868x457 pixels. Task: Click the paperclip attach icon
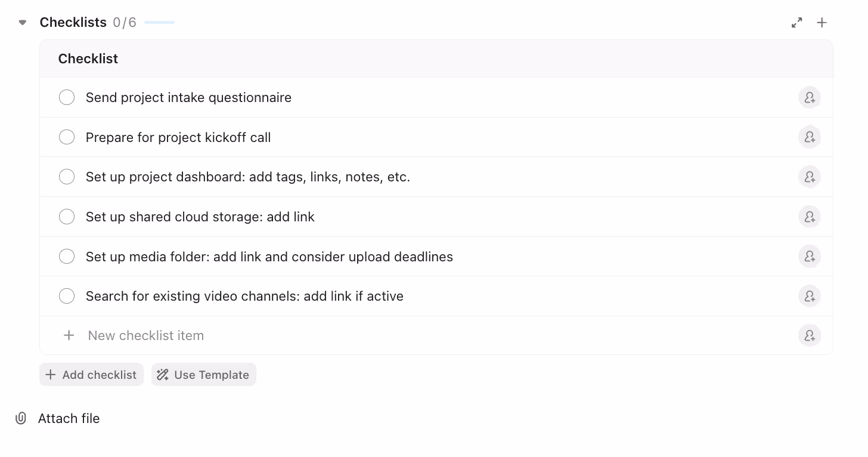[x=21, y=418]
